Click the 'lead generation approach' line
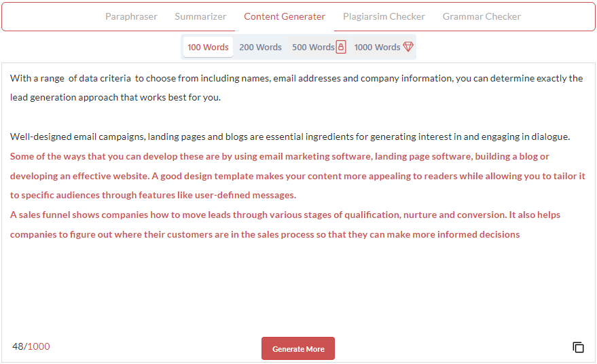Screen dimensions: 597x364 (115, 98)
